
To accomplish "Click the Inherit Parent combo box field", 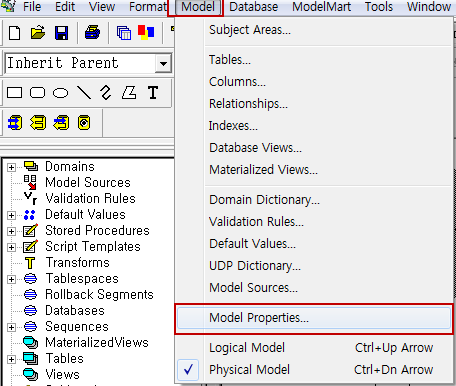I will [88, 63].
